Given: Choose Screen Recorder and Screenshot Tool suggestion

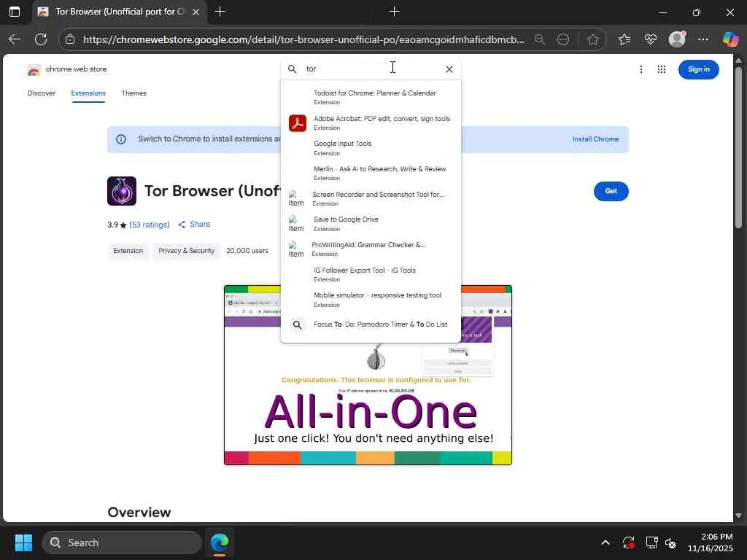Looking at the screenshot, I should pyautogui.click(x=371, y=198).
